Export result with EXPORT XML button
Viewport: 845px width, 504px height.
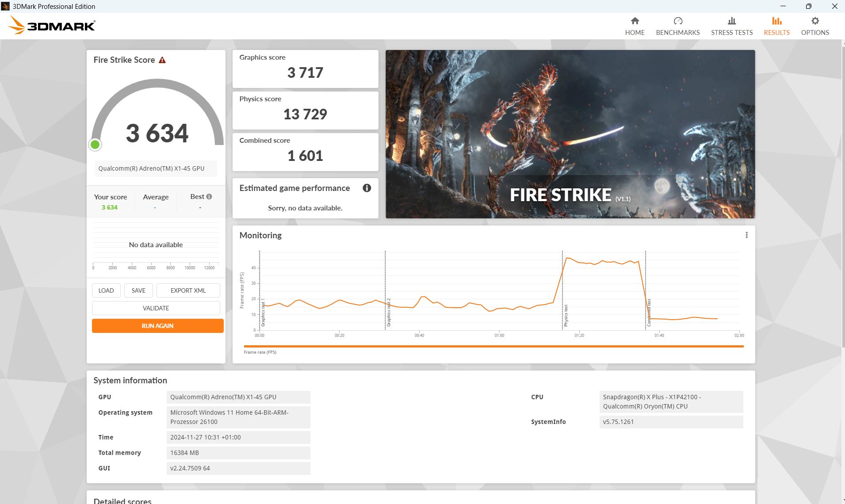click(x=188, y=290)
